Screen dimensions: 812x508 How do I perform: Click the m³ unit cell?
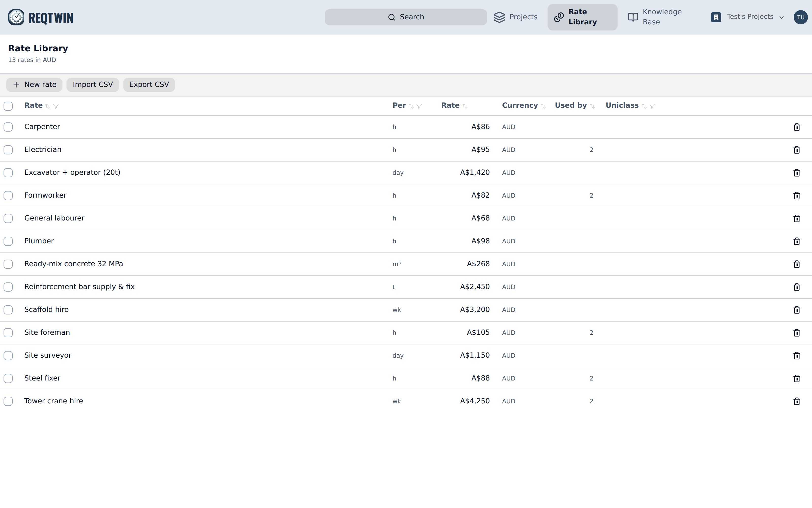(397, 264)
